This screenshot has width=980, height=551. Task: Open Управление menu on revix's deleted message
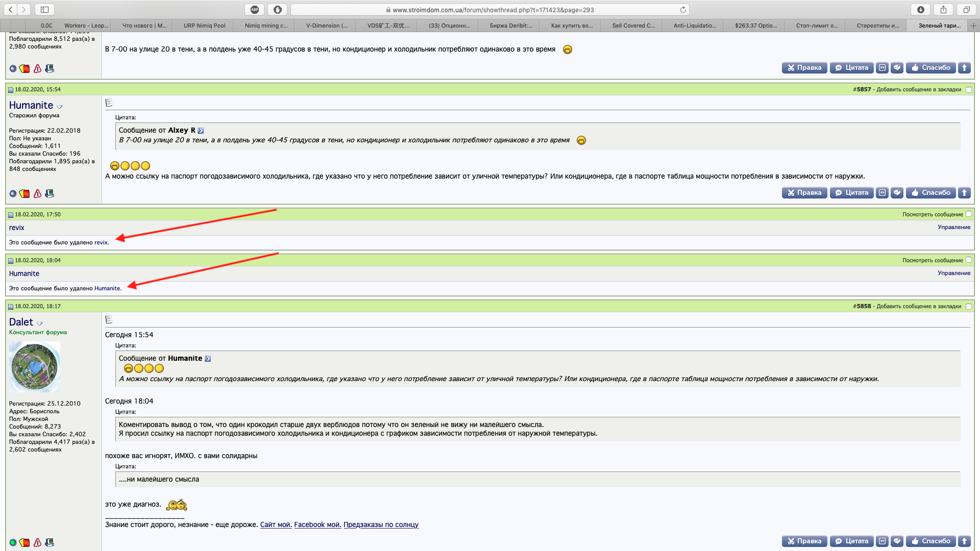pyautogui.click(x=954, y=228)
